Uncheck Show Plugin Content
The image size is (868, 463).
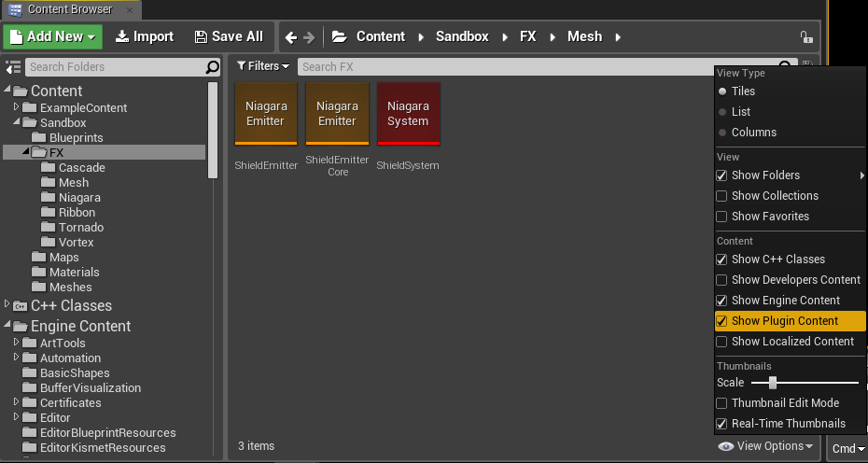(721, 321)
